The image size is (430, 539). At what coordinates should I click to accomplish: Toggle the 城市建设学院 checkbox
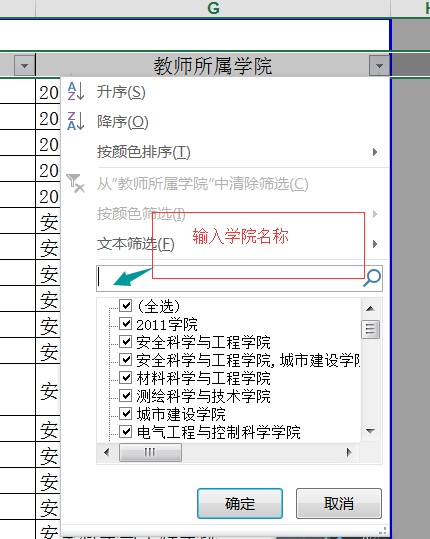pyautogui.click(x=126, y=413)
